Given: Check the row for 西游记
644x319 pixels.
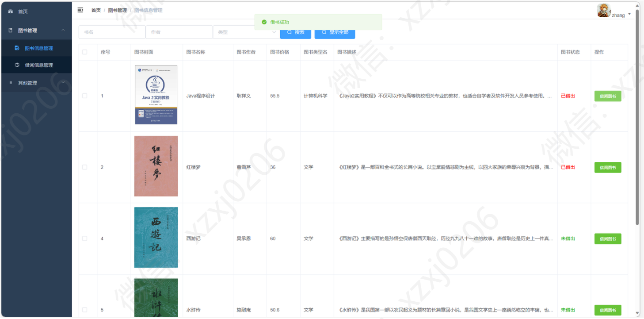Looking at the screenshot, I should [x=85, y=238].
